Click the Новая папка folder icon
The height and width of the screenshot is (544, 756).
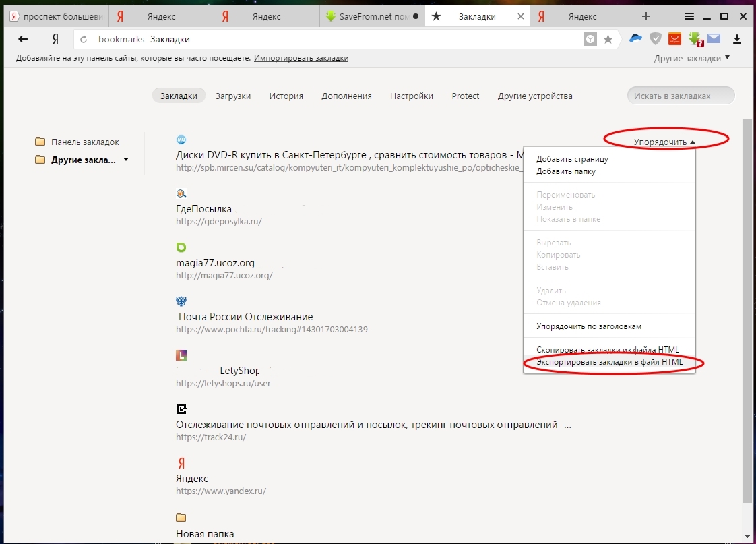181,518
